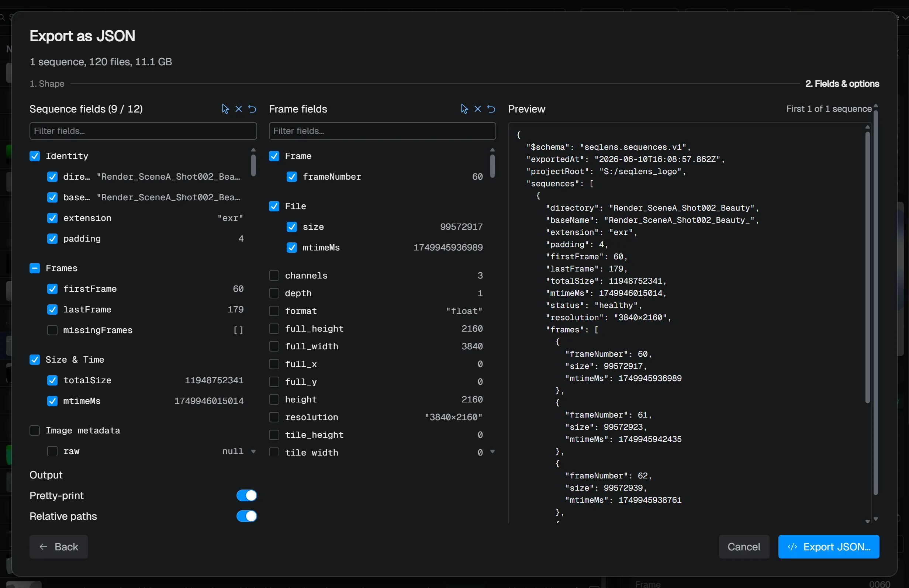Clear all frame fields with X icon
The height and width of the screenshot is (588, 909).
(x=478, y=109)
